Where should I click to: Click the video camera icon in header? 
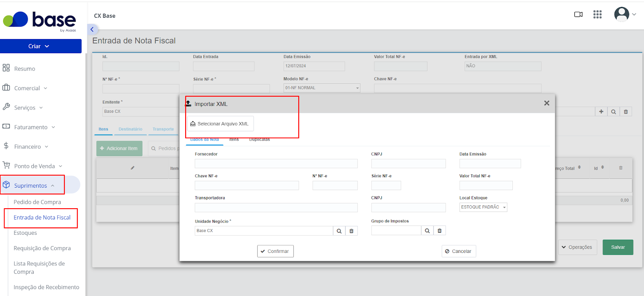[x=578, y=14]
